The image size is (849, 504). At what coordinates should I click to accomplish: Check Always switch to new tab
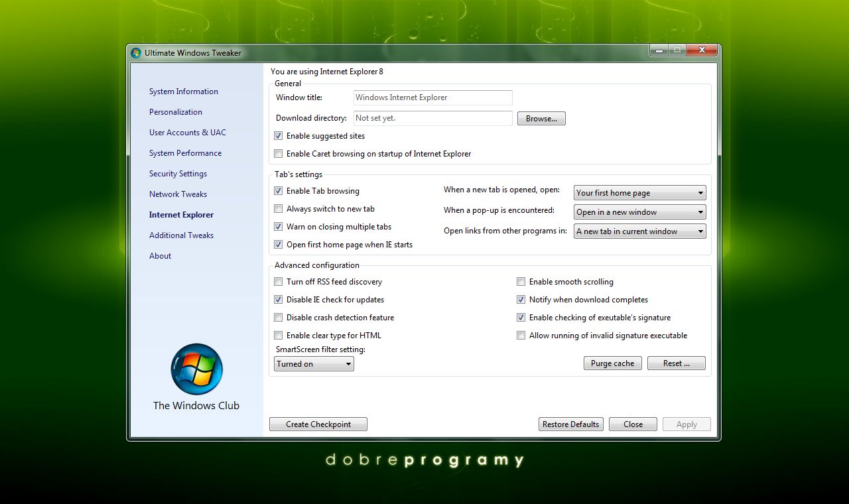tap(279, 209)
